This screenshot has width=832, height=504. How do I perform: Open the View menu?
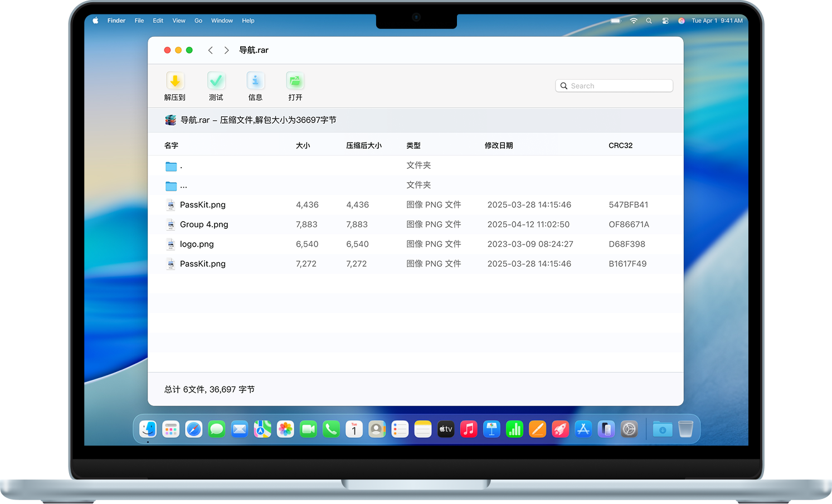pyautogui.click(x=179, y=21)
